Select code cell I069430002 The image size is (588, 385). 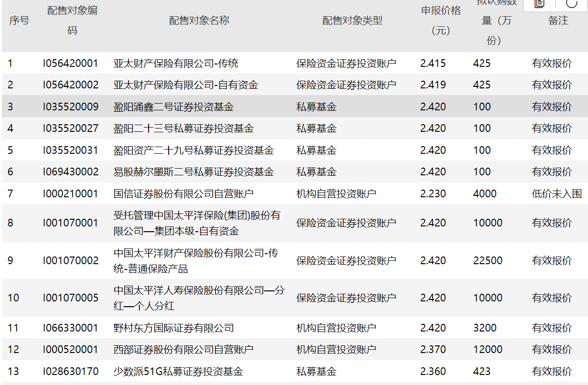[71, 171]
